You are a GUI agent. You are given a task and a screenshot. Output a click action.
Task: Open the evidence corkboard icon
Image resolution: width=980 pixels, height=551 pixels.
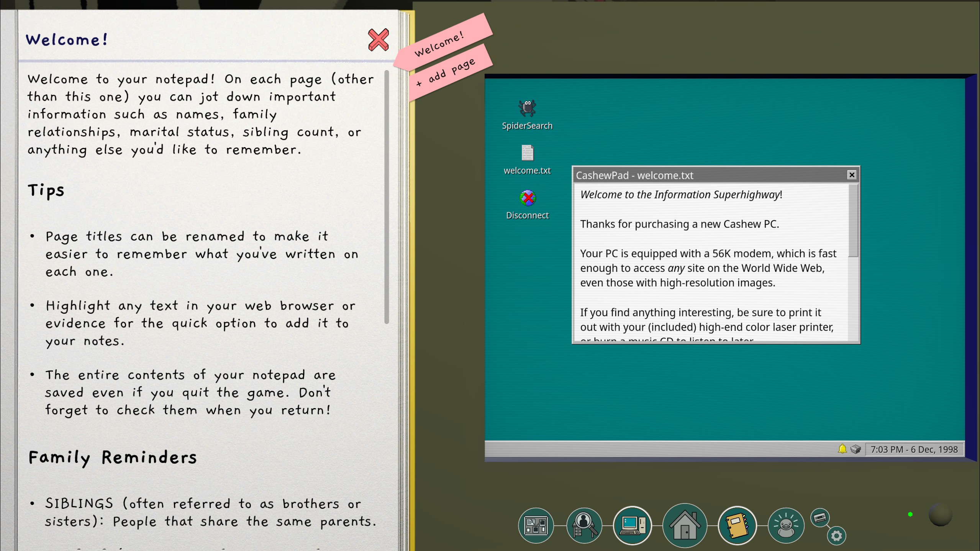pos(536,525)
